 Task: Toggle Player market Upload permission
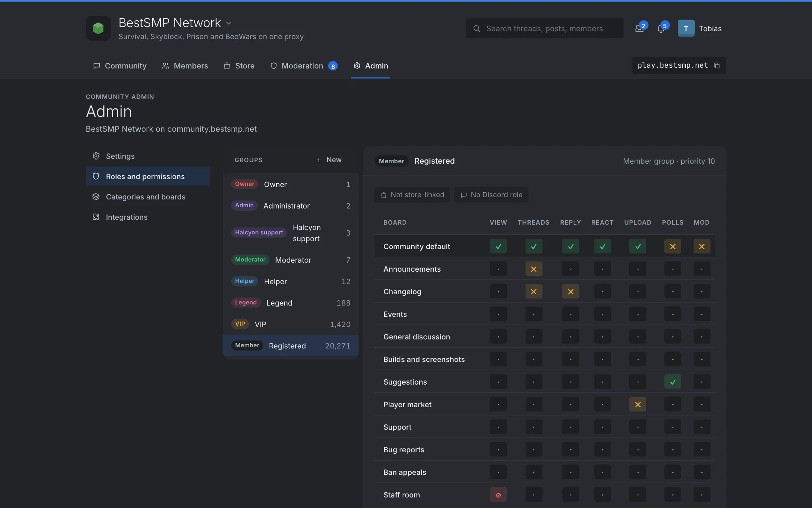(638, 405)
